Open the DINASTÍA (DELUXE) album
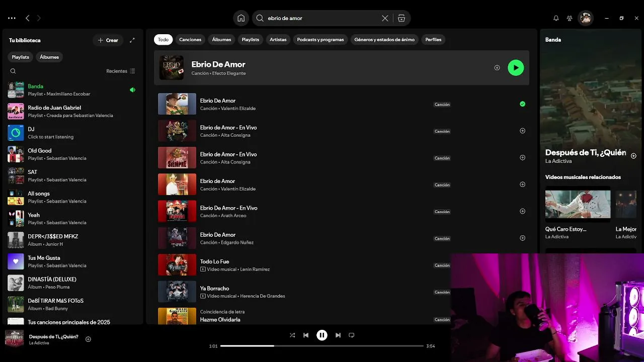 coord(73,283)
